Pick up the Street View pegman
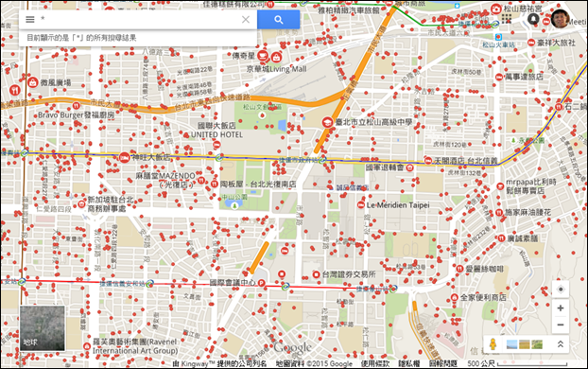This screenshot has width=588, height=369. pyautogui.click(x=493, y=343)
